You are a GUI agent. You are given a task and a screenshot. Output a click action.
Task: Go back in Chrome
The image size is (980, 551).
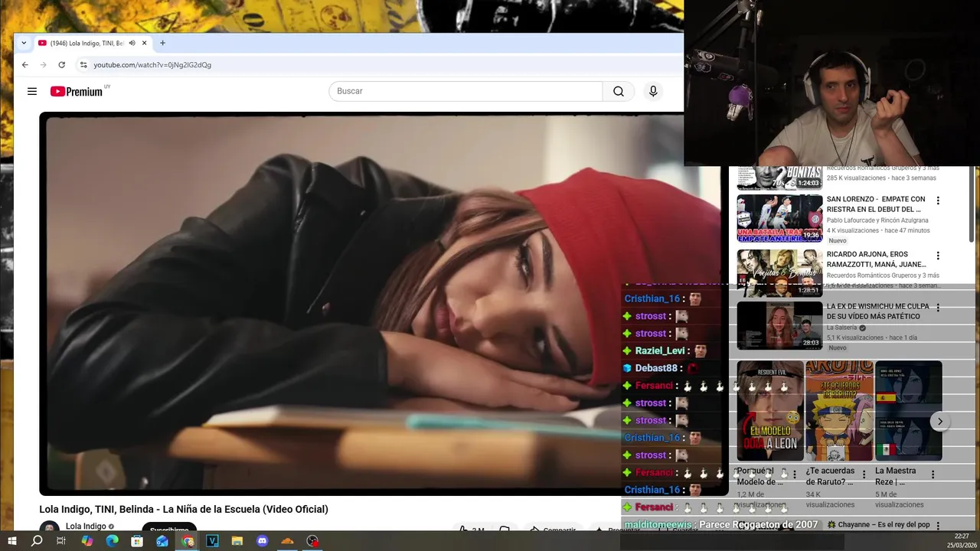pos(25,65)
